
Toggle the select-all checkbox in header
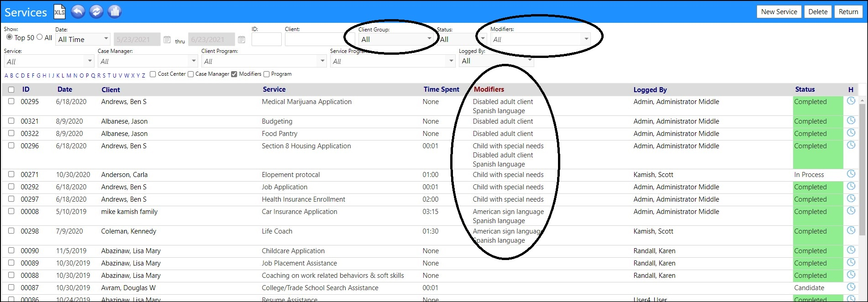(x=11, y=90)
